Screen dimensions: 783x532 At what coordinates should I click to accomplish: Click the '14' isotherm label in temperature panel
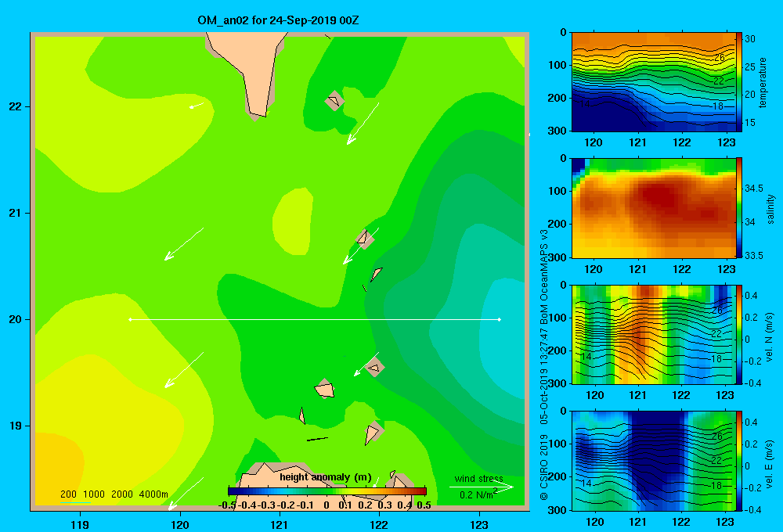point(585,104)
